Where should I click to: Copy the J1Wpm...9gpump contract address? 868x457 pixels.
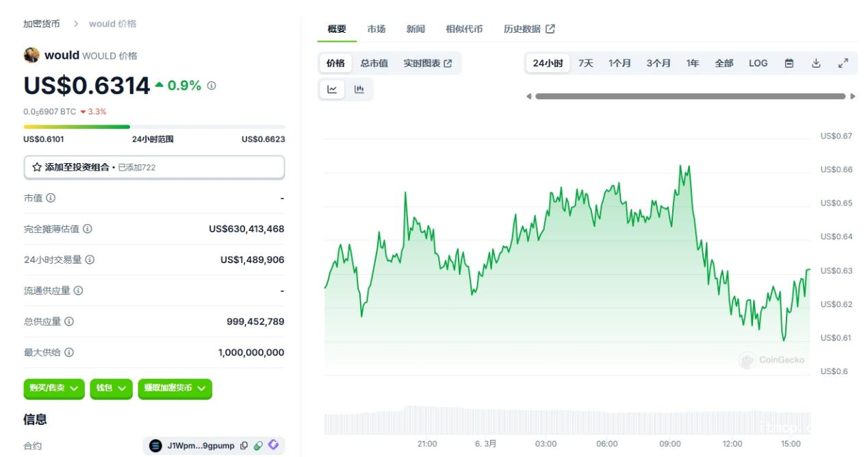click(x=244, y=446)
